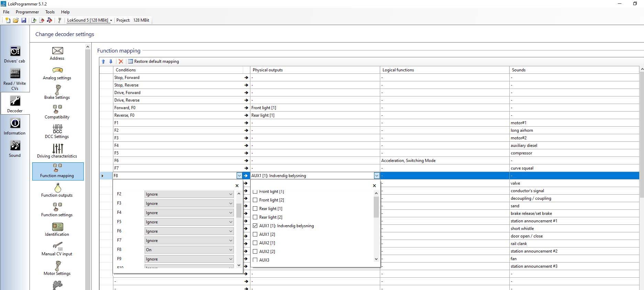Open the Sound section
The width and height of the screenshot is (644, 290).
coord(15,149)
